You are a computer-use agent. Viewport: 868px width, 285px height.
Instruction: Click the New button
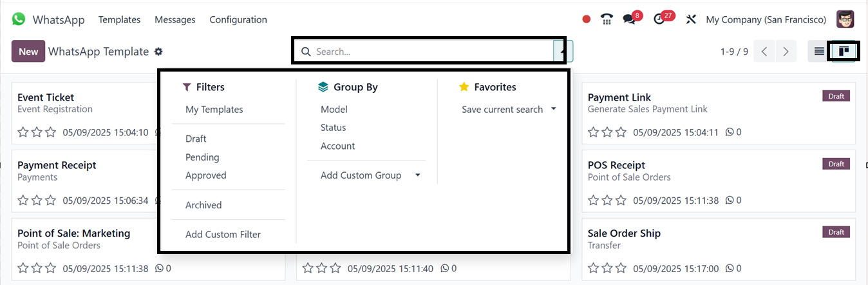click(x=28, y=52)
